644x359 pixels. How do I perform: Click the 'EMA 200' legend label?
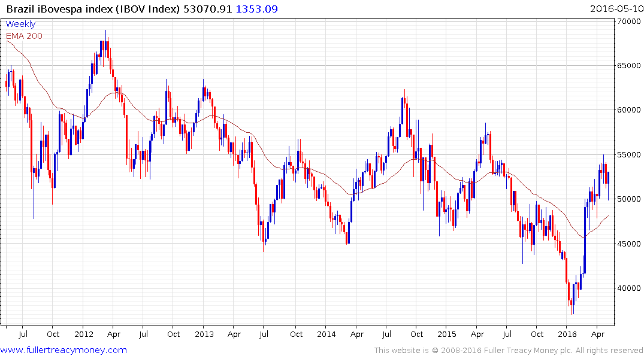[x=24, y=36]
